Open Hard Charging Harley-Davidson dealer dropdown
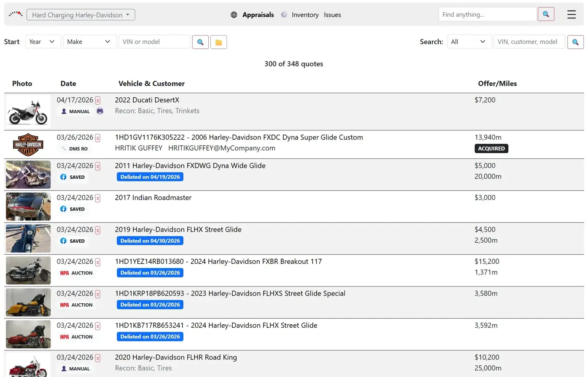The height and width of the screenshot is (377, 588). coord(81,15)
